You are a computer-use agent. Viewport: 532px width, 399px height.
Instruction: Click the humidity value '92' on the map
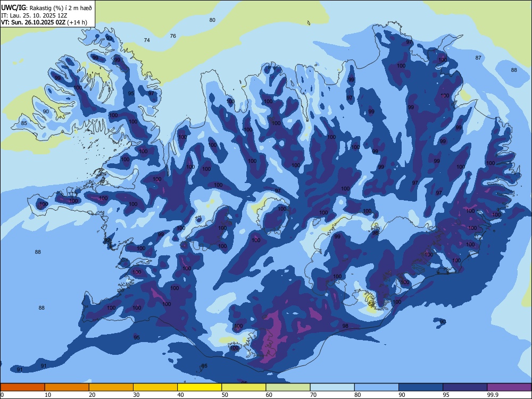(x=107, y=240)
